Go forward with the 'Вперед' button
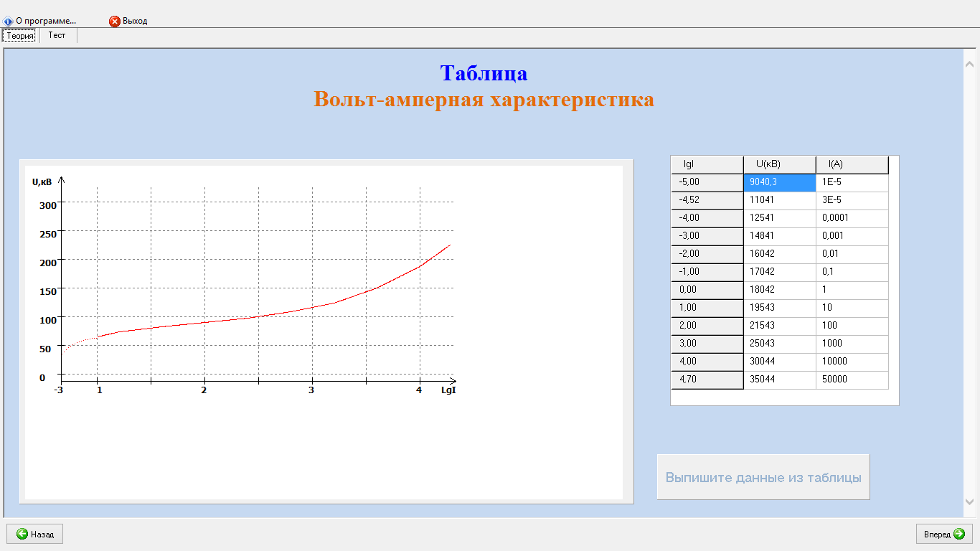Viewport: 980px width, 551px height. pyautogui.click(x=944, y=534)
